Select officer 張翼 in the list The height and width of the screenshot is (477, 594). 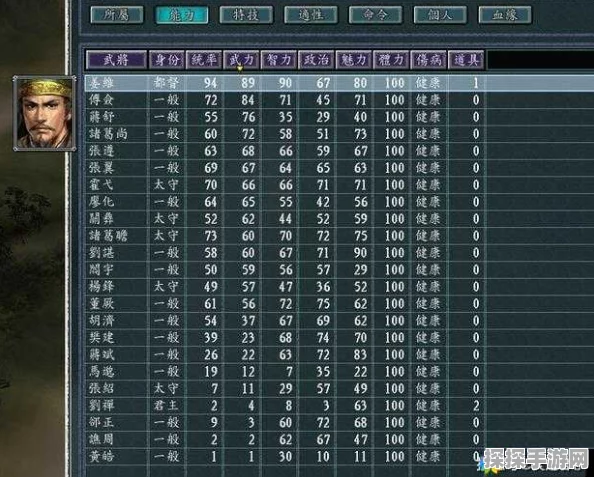click(x=102, y=168)
